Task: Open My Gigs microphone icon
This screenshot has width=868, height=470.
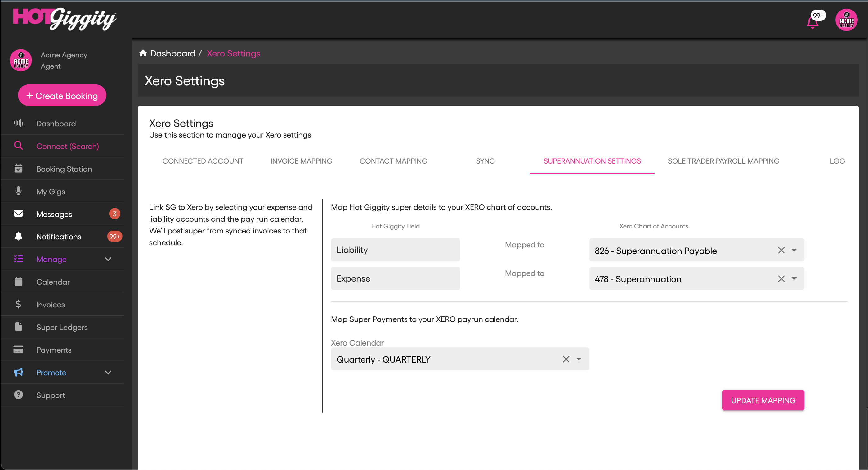Action: (x=19, y=191)
